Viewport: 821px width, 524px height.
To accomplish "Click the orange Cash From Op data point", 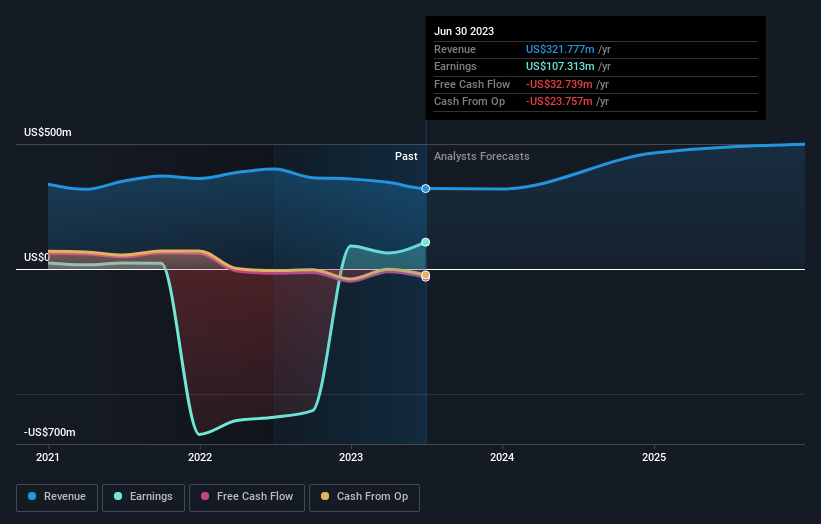I will coord(426,275).
